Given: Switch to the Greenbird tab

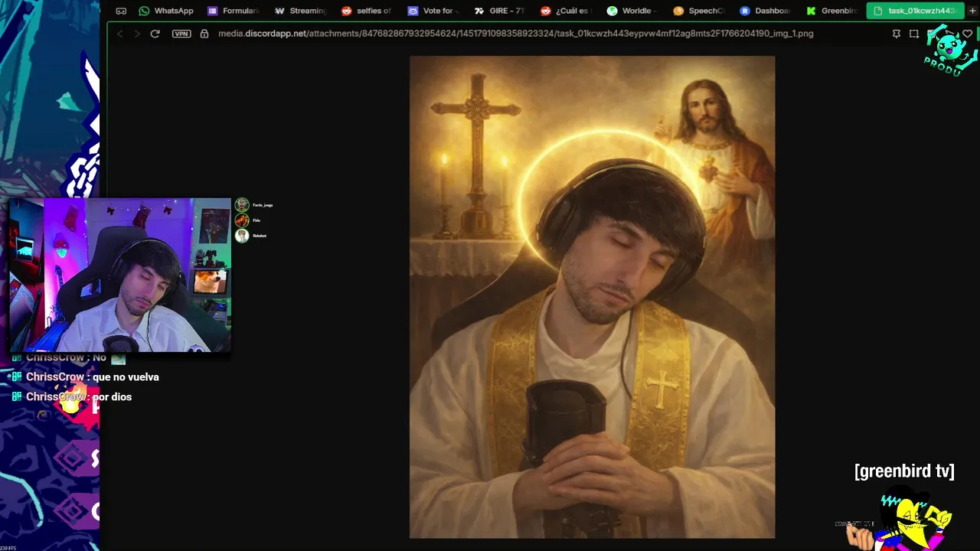Looking at the screenshot, I should point(831,11).
